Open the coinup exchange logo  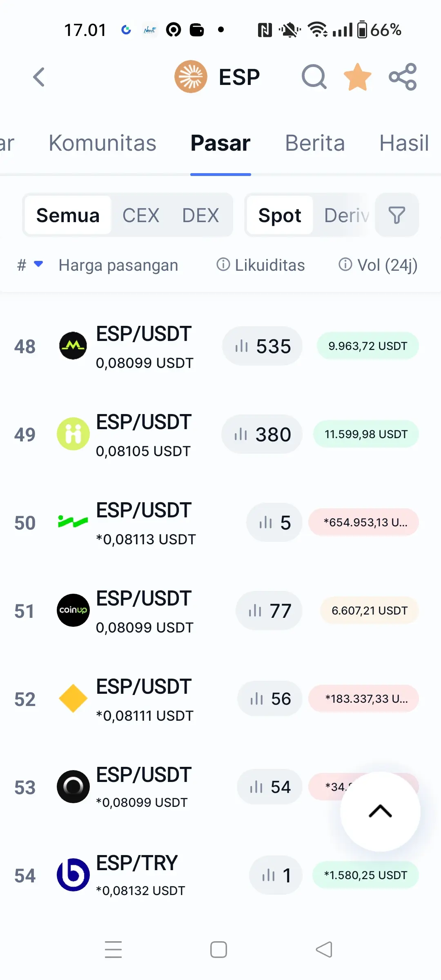click(x=73, y=610)
